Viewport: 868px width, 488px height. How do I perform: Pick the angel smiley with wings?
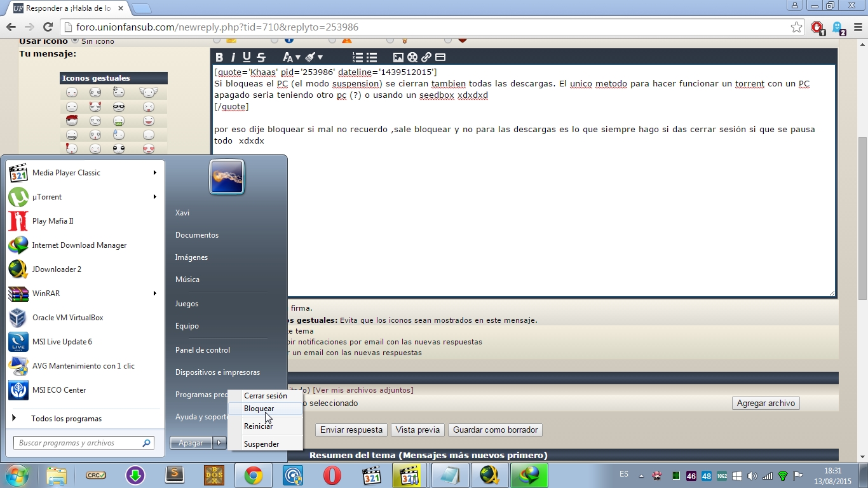(x=149, y=93)
